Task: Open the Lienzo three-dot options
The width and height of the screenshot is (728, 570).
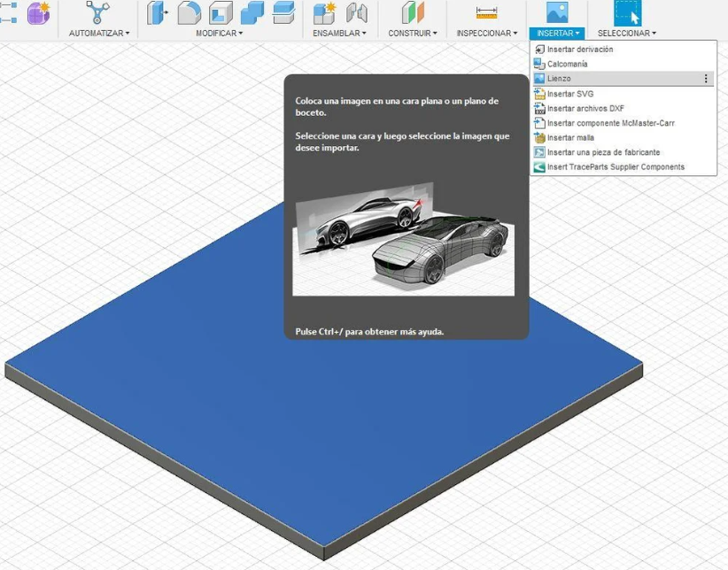Action: point(706,79)
